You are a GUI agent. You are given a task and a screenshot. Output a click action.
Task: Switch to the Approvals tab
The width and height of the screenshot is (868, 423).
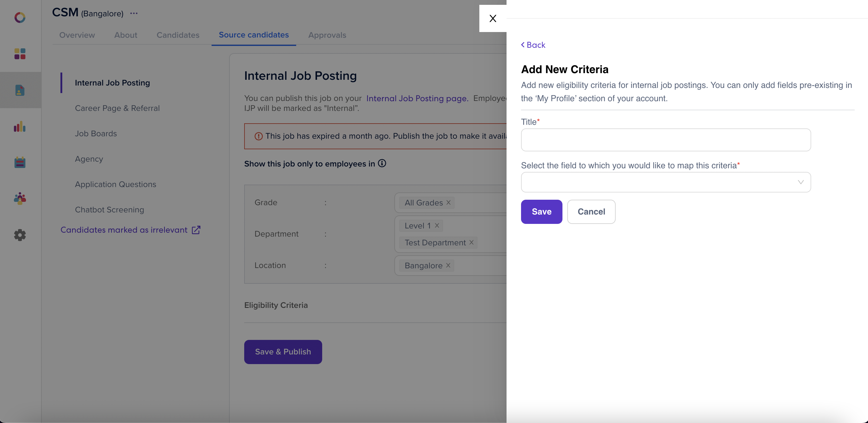pos(327,35)
